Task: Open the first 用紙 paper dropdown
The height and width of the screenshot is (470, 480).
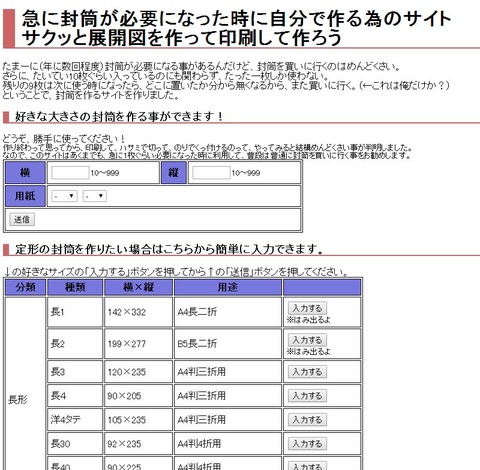Action: pos(64,196)
